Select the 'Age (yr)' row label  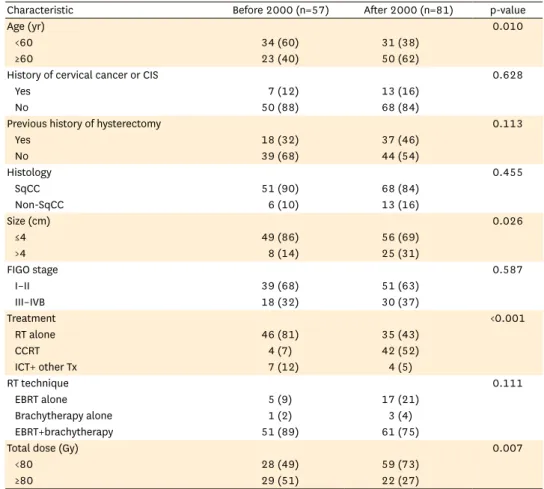(26, 26)
